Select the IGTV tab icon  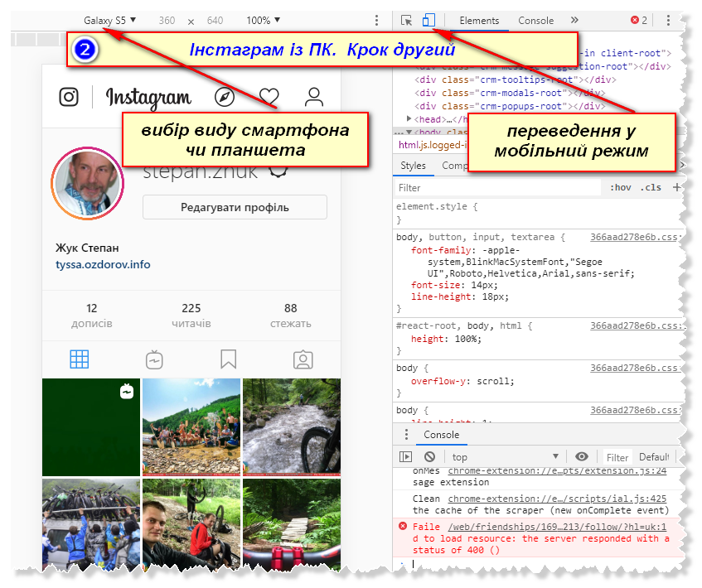(x=154, y=359)
